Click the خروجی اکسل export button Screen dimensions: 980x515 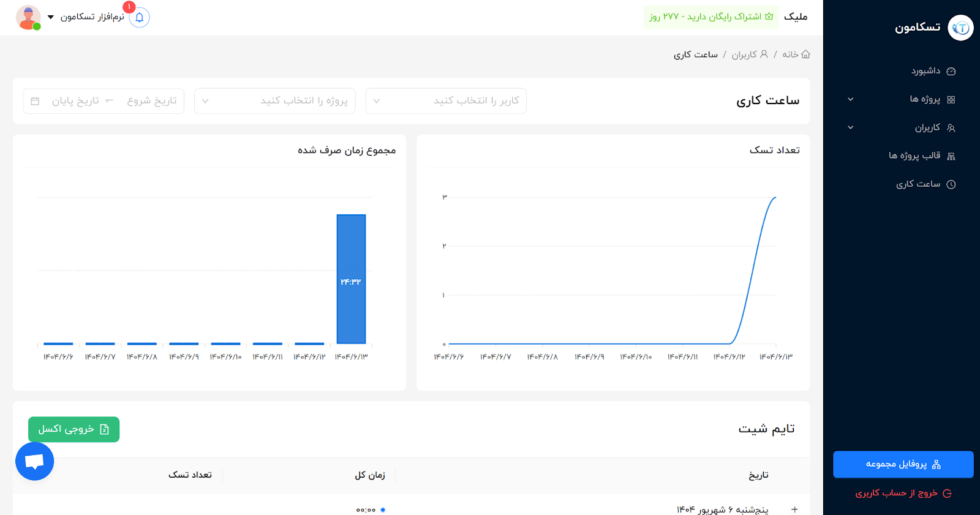point(73,429)
